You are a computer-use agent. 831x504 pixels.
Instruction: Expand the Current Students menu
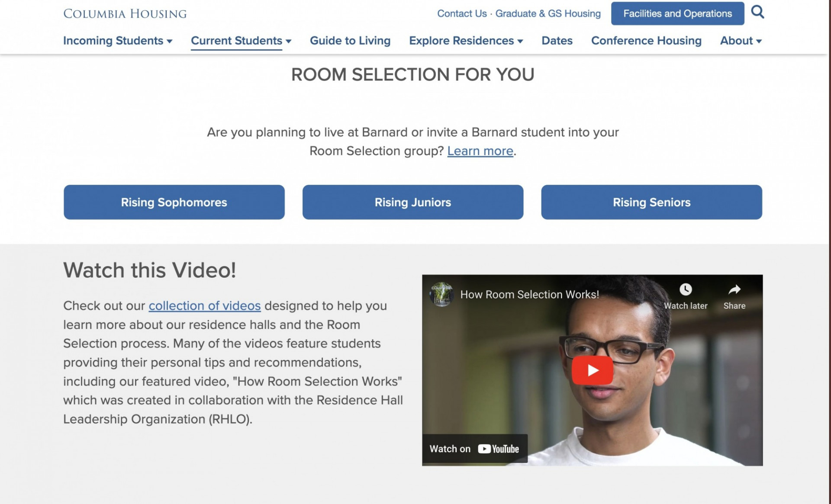[241, 41]
